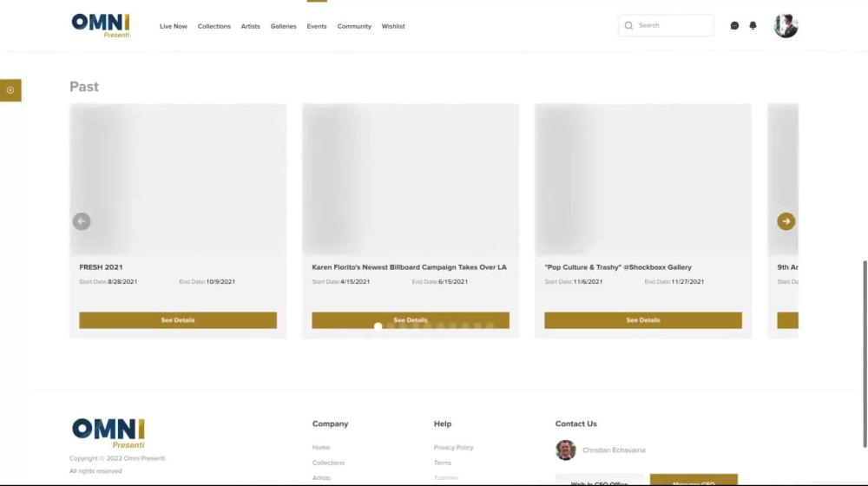868x486 pixels.
Task: Open the Shockboxx Gallery event image
Action: pos(642,180)
